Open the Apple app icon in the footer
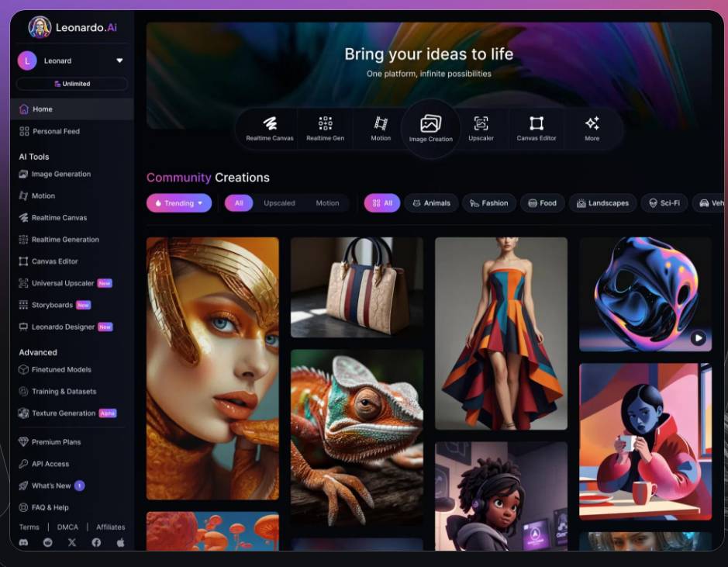The height and width of the screenshot is (567, 728). point(120,542)
